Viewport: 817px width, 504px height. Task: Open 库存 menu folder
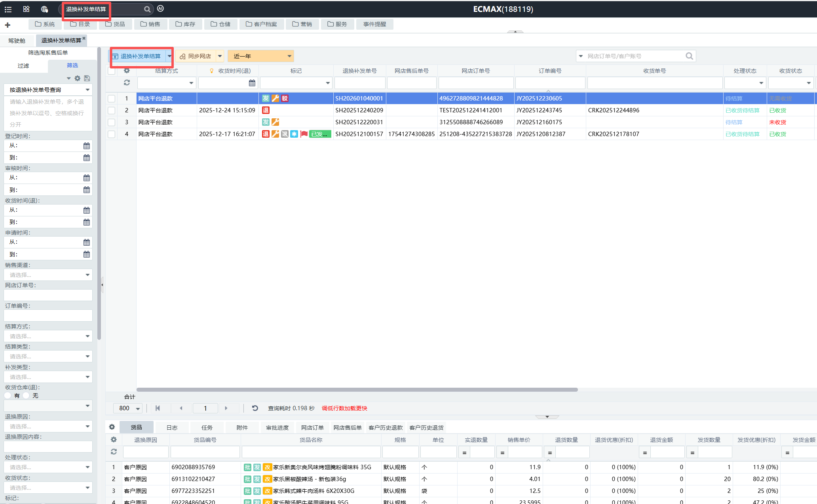(x=186, y=24)
